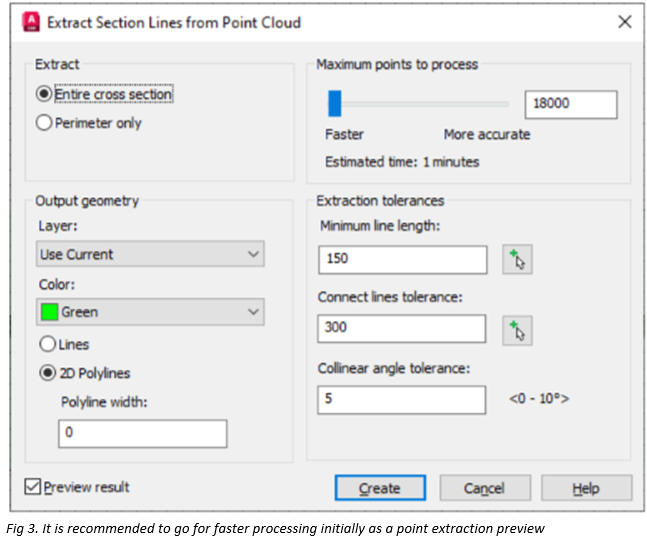Image resolution: width=647 pixels, height=539 pixels.
Task: Click the slider track toward More accurate
Action: (425, 104)
